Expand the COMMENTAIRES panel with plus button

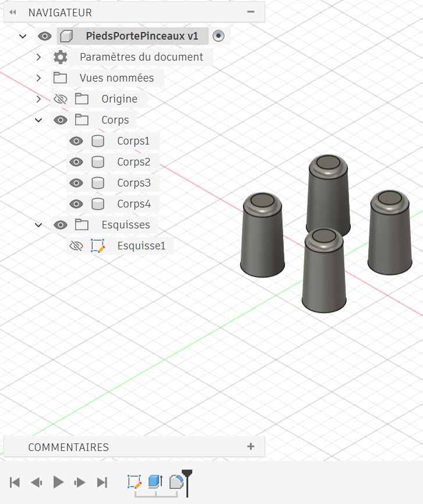coord(251,447)
